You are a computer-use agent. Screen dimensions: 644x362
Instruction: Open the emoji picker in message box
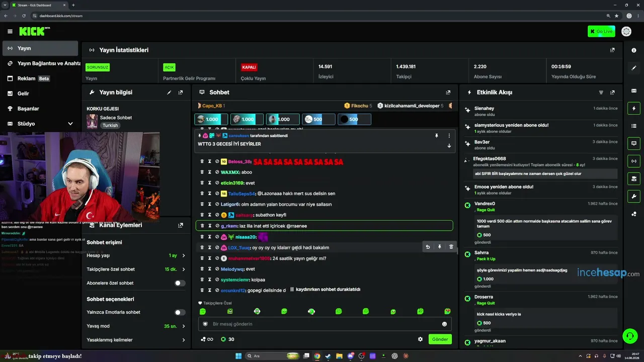[444, 324]
